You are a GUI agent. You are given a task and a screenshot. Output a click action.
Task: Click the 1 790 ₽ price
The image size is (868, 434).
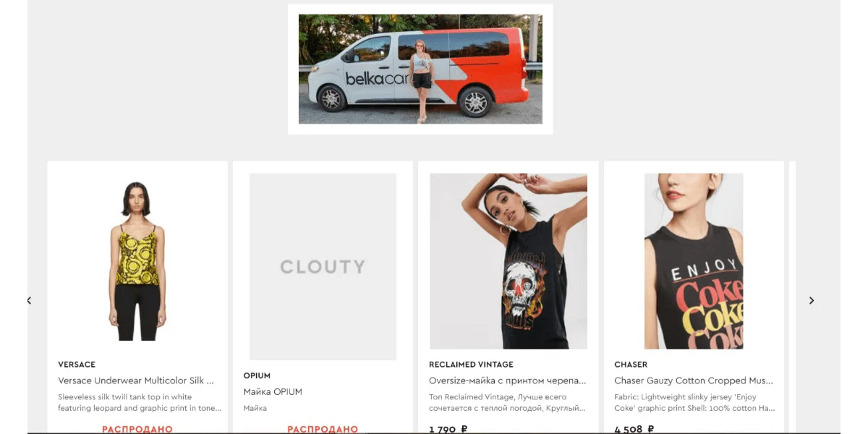tap(448, 429)
